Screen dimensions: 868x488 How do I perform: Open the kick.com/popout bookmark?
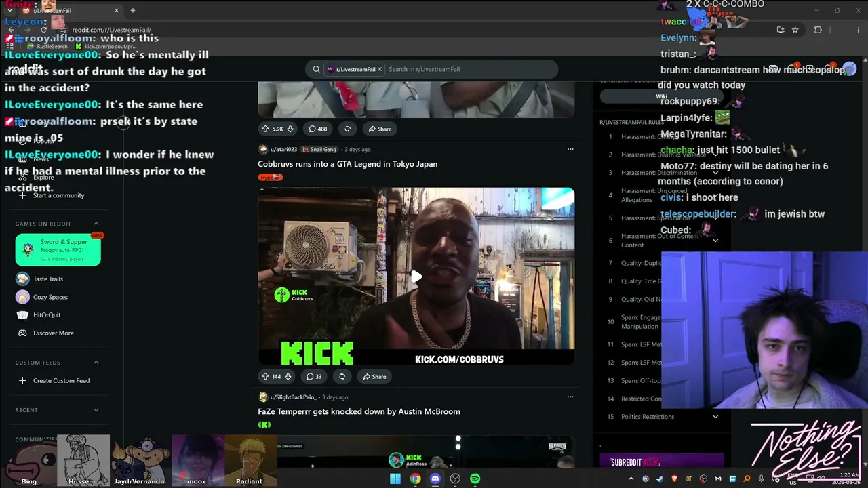[106, 47]
